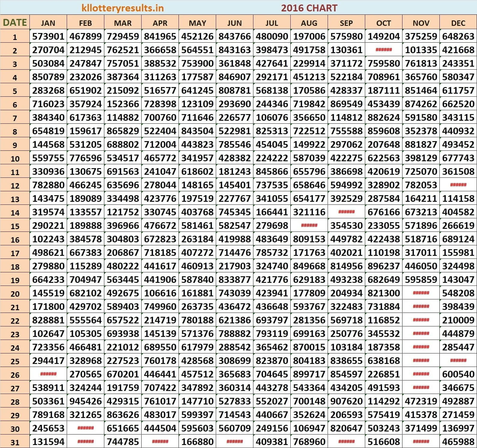Select the AUG column header
This screenshot has height=448, width=477.
309,23
